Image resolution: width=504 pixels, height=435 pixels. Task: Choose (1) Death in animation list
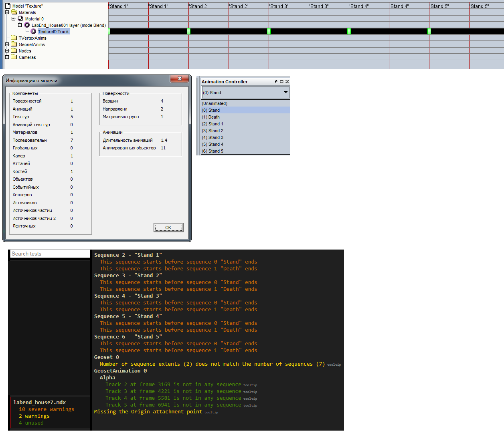[245, 117]
